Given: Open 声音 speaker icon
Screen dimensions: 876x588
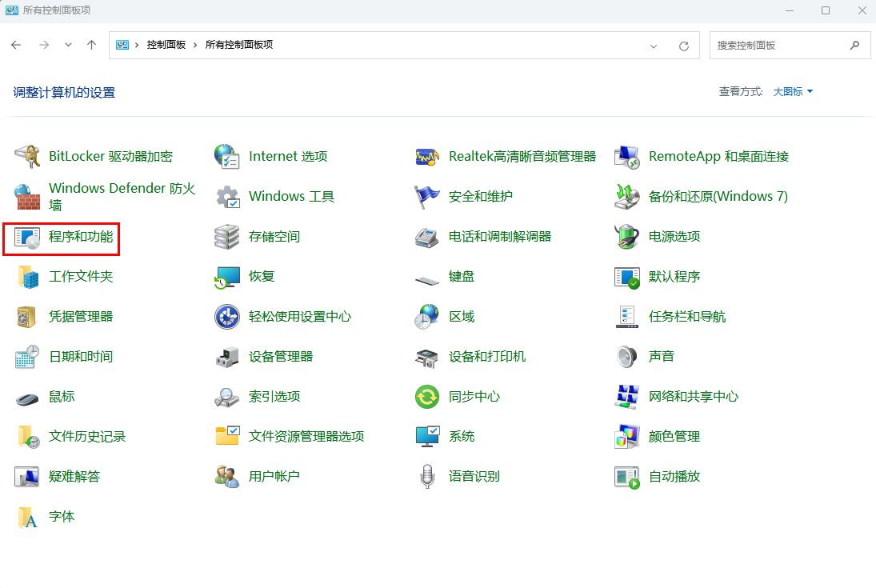Looking at the screenshot, I should (627, 357).
